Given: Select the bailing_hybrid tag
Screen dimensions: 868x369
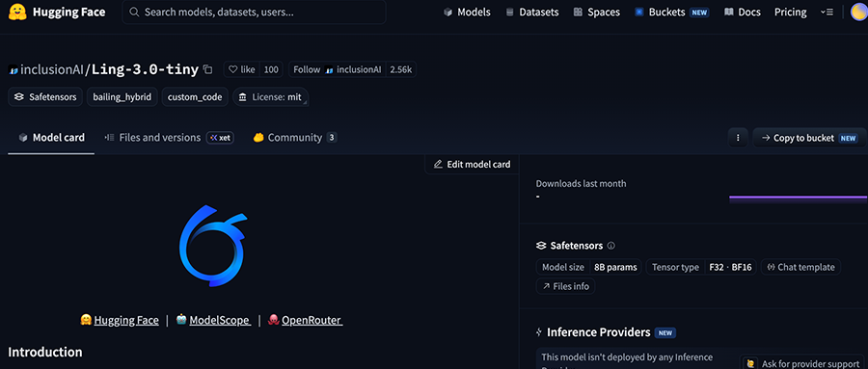Looking at the screenshot, I should coord(122,96).
